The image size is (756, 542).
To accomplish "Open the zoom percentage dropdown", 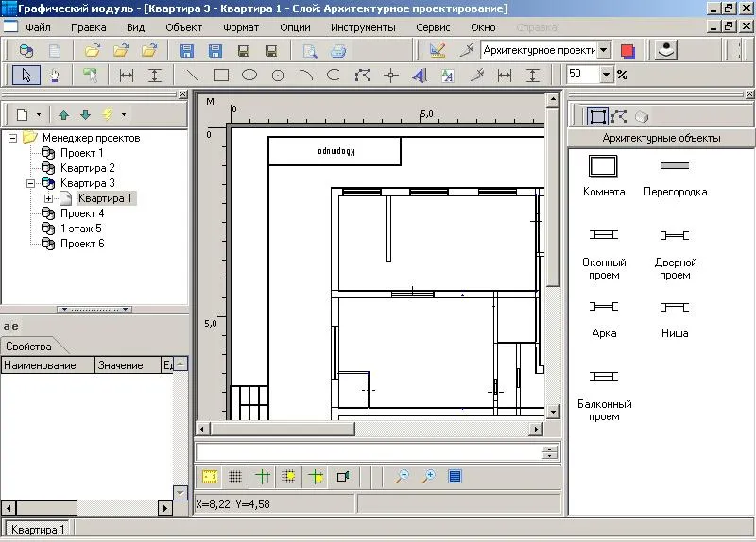I will pyautogui.click(x=607, y=75).
